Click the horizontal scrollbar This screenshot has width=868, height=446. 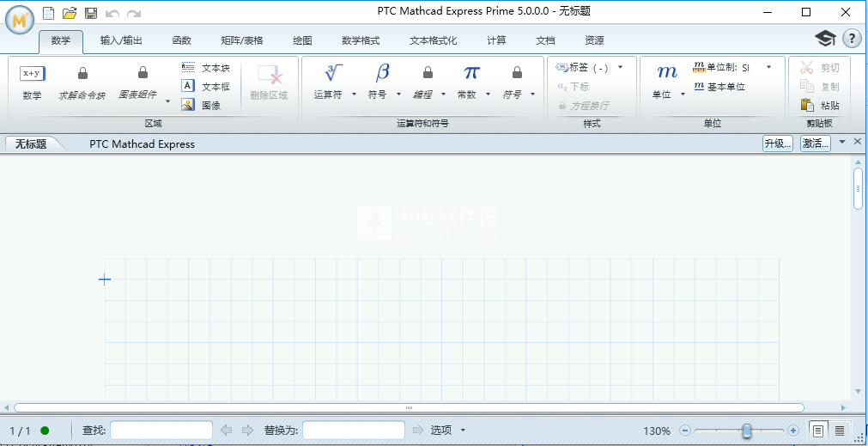pyautogui.click(x=409, y=408)
